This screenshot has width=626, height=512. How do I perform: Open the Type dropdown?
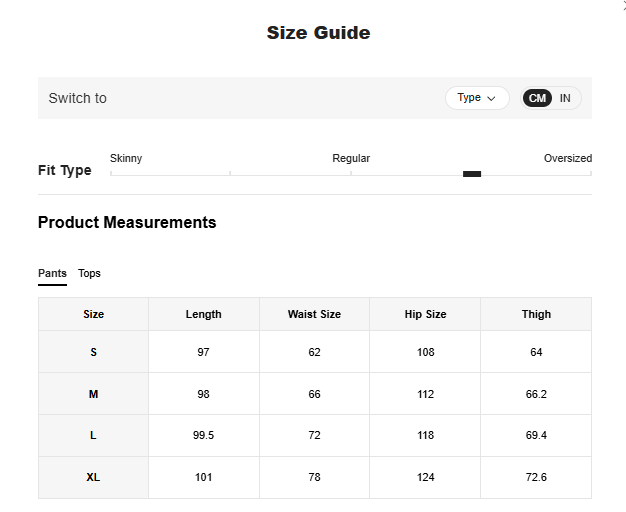477,98
